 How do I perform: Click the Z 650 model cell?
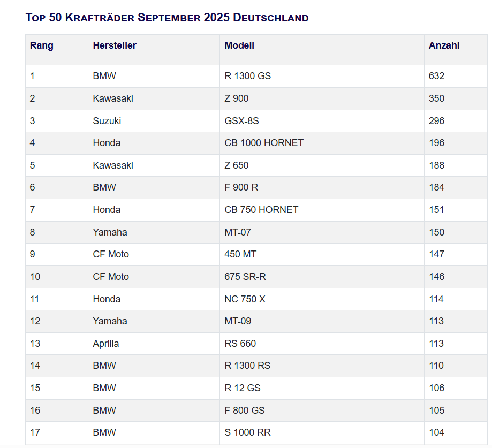pyautogui.click(x=237, y=165)
